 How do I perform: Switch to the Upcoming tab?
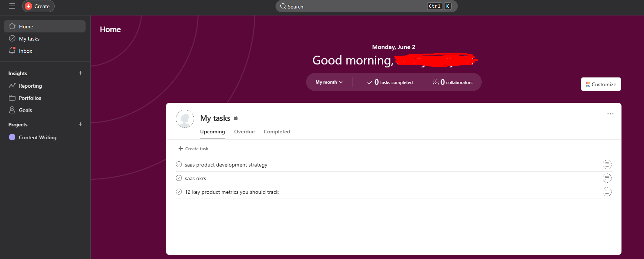coord(212,132)
